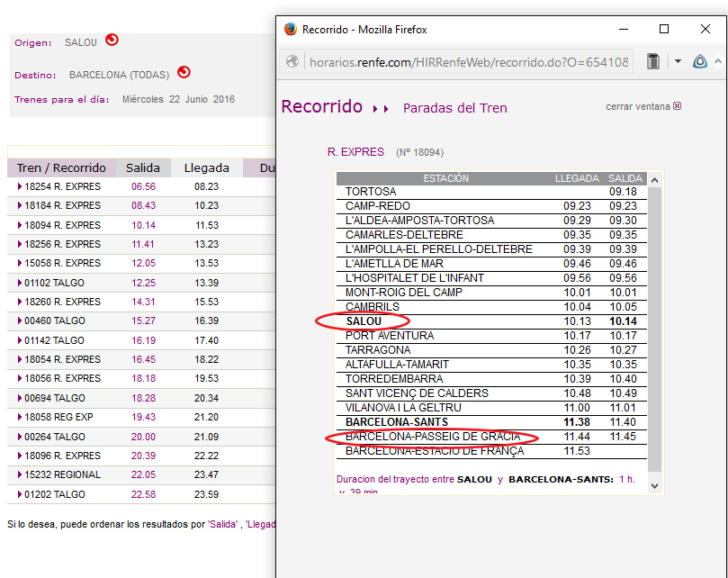
Task: Minimize the Recorrido Firefox window
Action: point(624,30)
